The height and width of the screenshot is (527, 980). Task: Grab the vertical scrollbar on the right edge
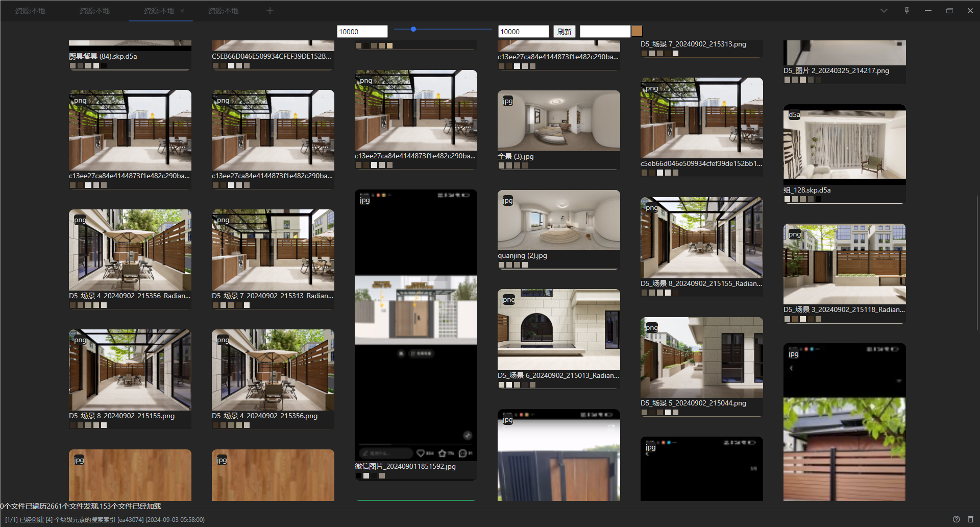click(x=977, y=263)
